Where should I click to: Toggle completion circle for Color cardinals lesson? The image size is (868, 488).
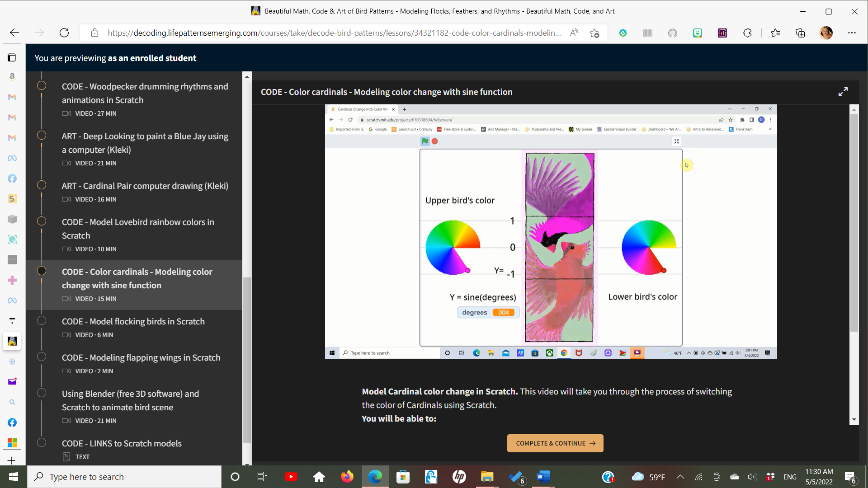(x=42, y=271)
